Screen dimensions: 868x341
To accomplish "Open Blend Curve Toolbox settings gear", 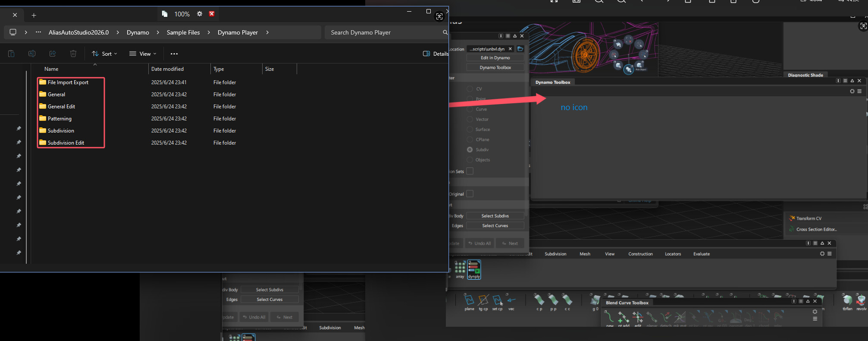I will (x=815, y=312).
